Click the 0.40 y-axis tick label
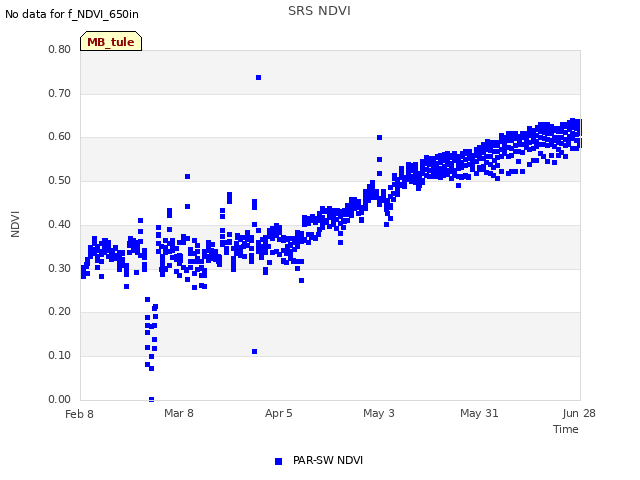The height and width of the screenshot is (480, 640). [x=60, y=224]
